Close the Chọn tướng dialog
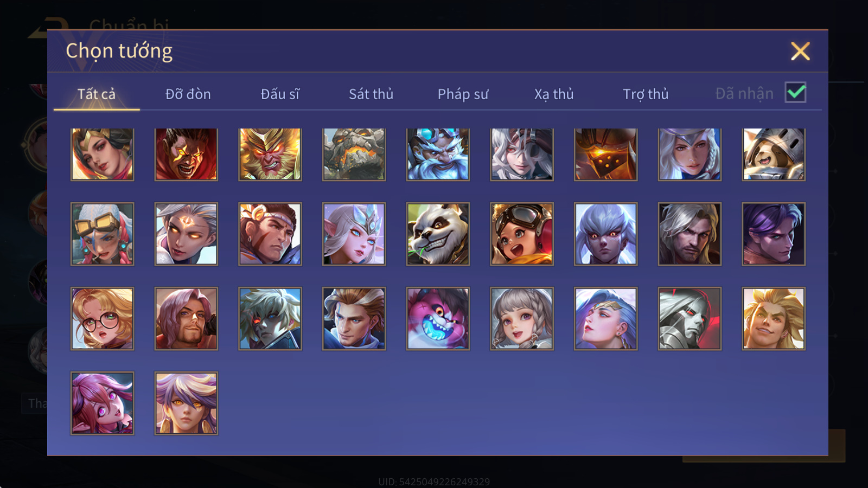 pos(800,51)
